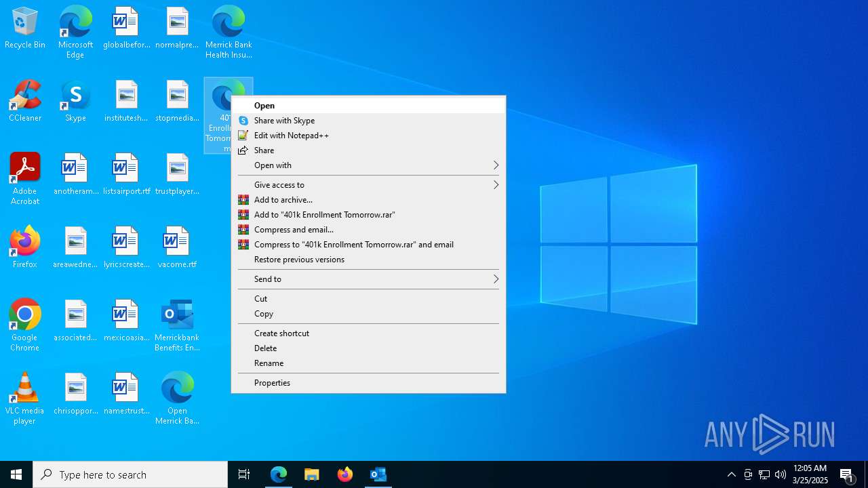The width and height of the screenshot is (868, 488).
Task: Expand the Send to submenu
Action: pos(368,279)
